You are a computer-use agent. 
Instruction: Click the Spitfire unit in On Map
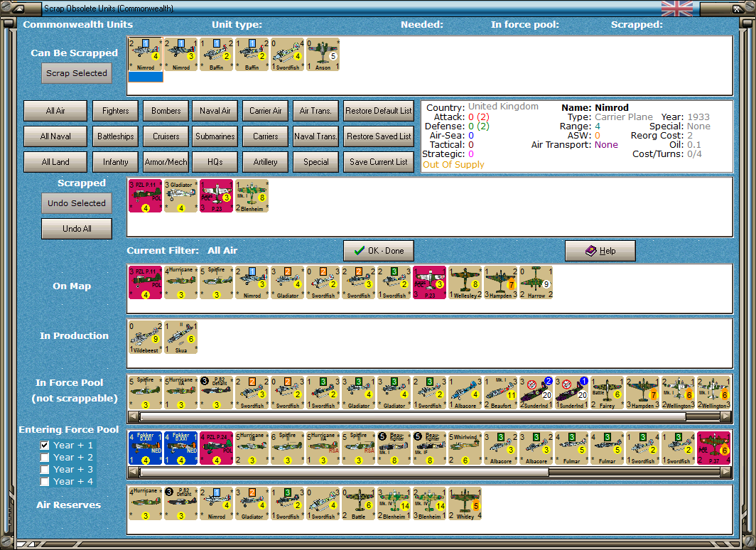[217, 283]
